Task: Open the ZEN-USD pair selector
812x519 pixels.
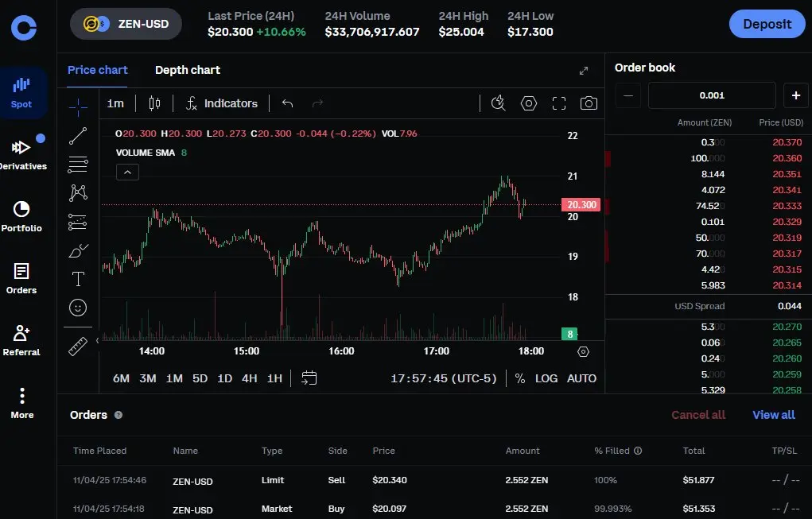Action: 126,24
